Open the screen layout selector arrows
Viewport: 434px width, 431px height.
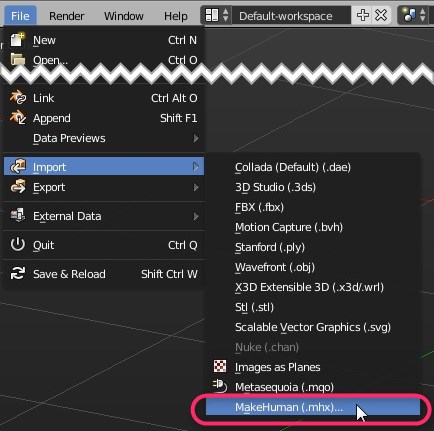(226, 15)
